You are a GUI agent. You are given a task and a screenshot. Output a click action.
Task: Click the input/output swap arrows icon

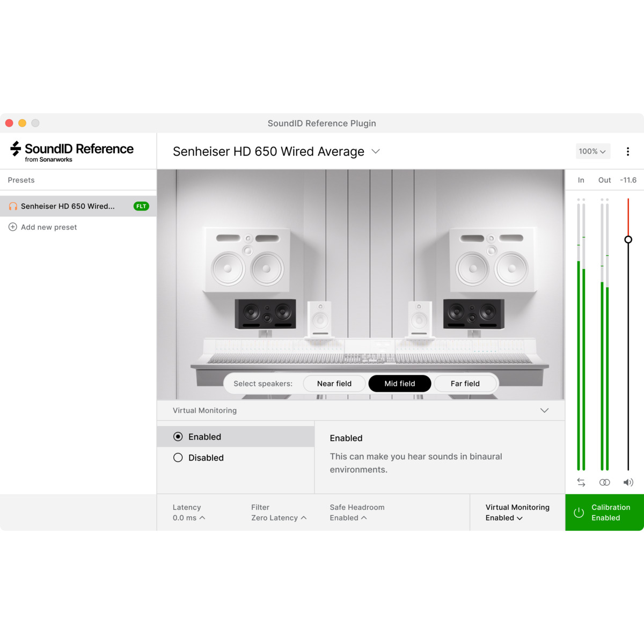pos(581,482)
